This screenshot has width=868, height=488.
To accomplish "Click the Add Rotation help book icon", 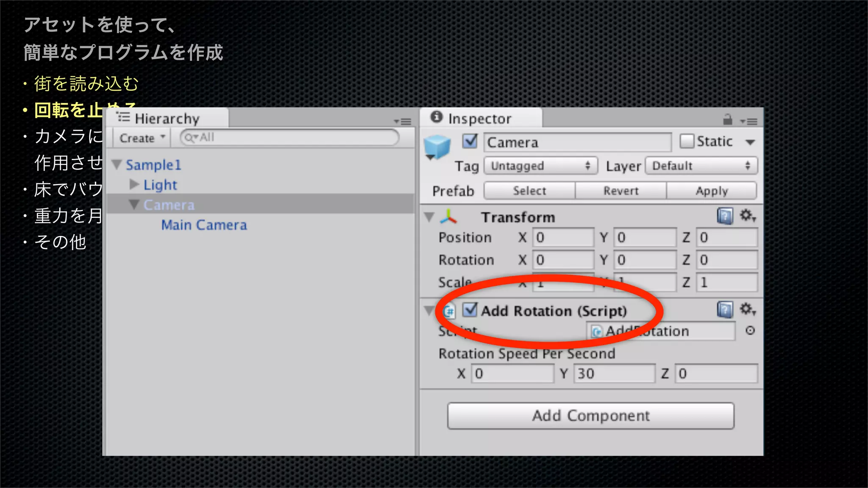I will pos(725,310).
